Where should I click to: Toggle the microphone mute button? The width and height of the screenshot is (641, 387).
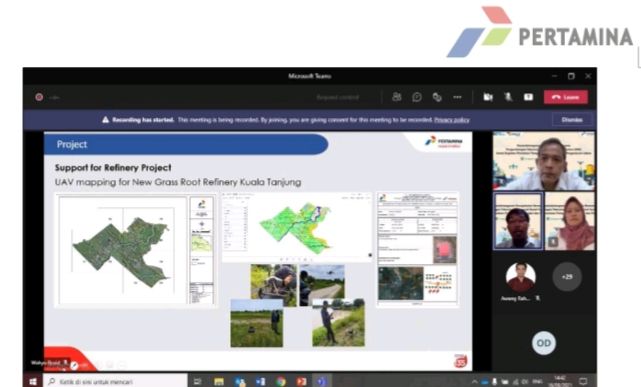click(508, 97)
